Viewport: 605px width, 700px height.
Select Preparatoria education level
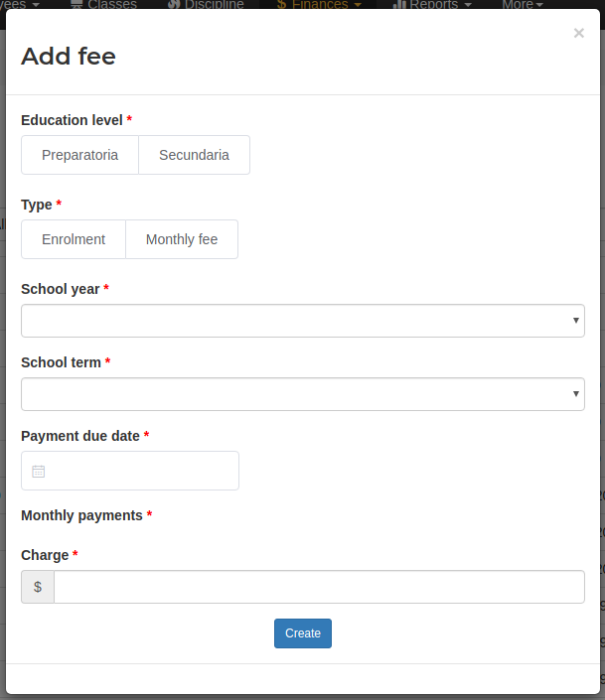79,155
